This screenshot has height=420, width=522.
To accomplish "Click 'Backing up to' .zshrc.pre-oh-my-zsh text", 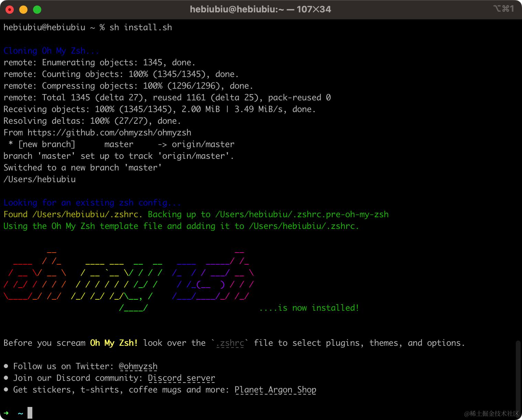I will [x=268, y=214].
